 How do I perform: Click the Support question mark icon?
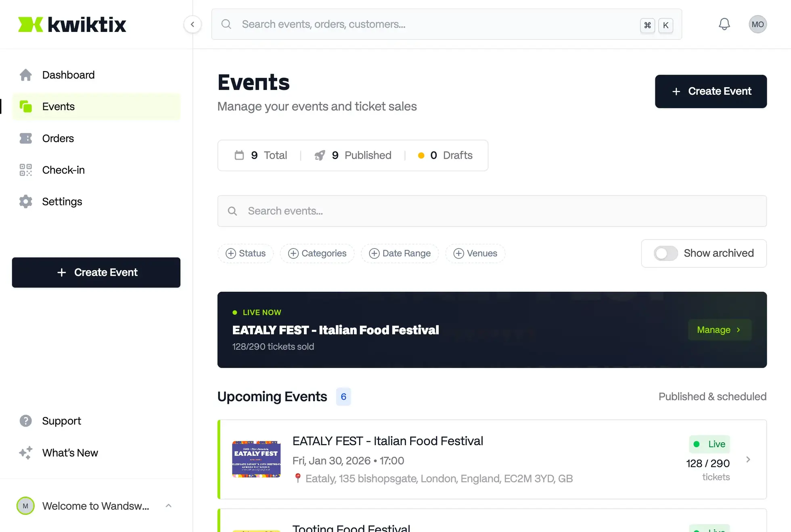click(25, 421)
